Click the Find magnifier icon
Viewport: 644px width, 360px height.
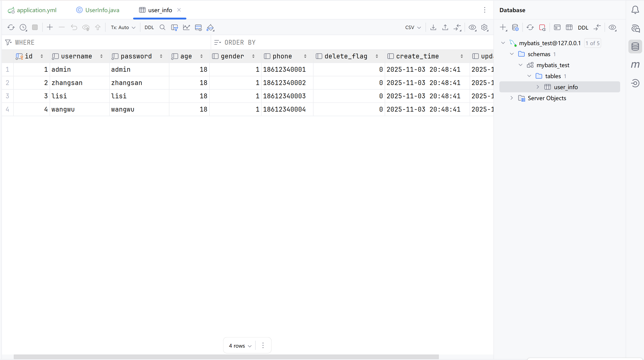click(x=162, y=27)
